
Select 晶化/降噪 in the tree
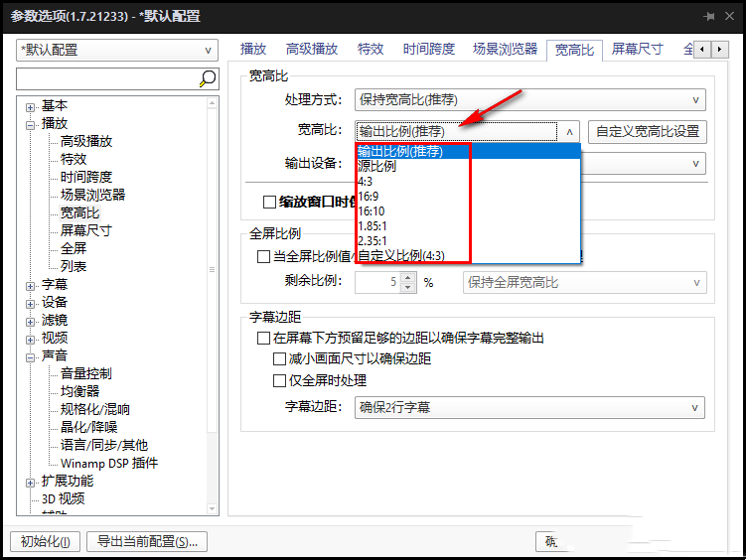pyautogui.click(x=89, y=427)
